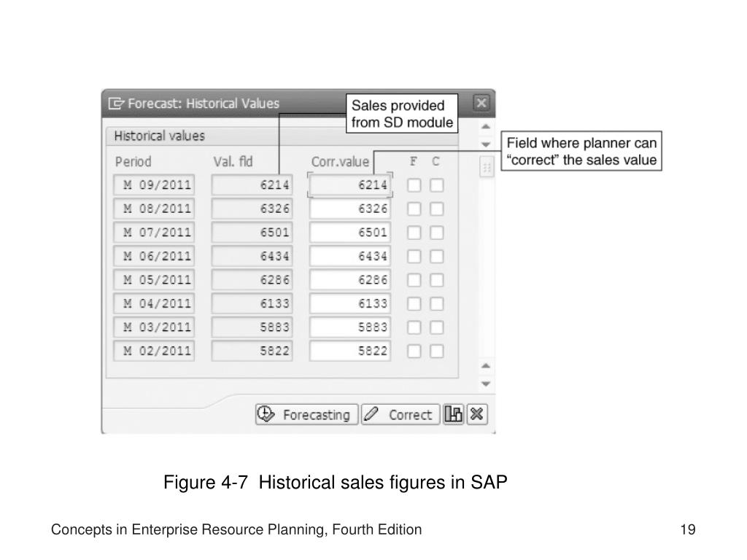The image size is (747, 560).
Task: Click the Forecasting button
Action: pyautogui.click(x=306, y=414)
